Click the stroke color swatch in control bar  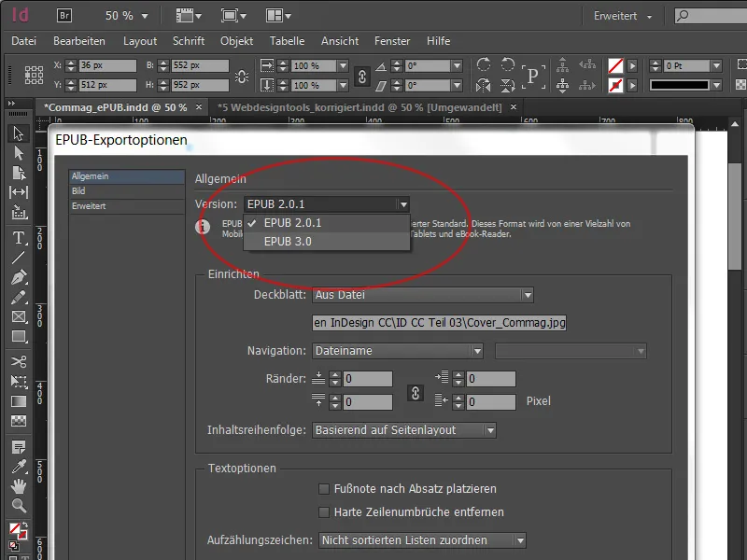pos(615,86)
